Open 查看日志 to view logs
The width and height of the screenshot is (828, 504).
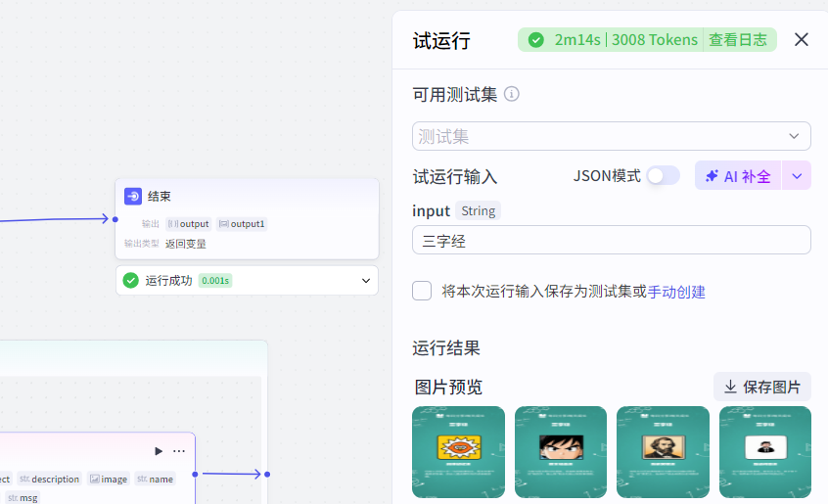click(738, 39)
